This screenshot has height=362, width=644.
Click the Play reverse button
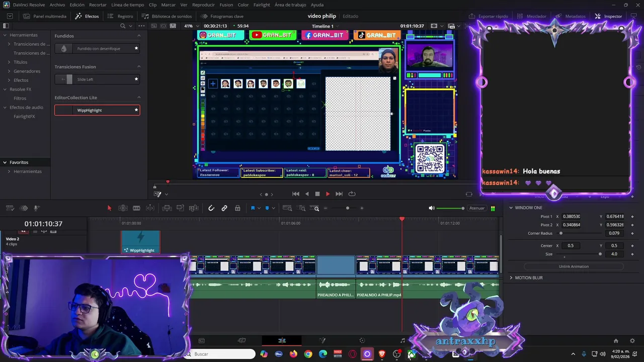coord(307,194)
